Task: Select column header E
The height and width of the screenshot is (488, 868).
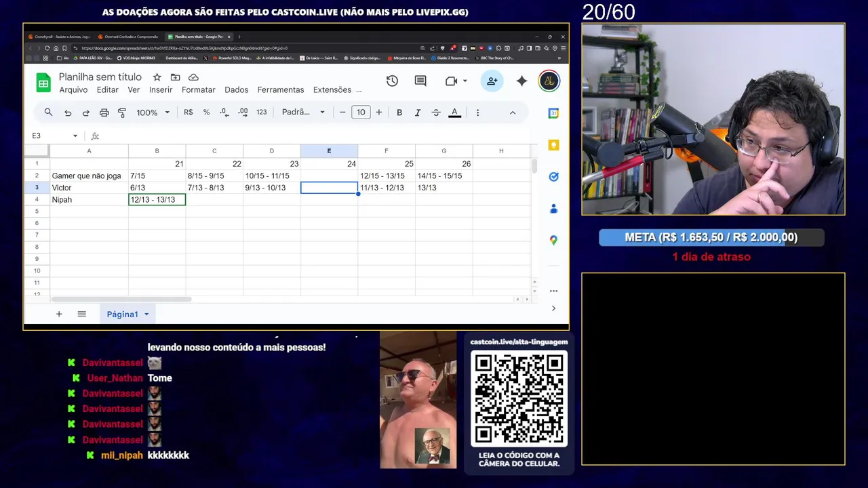Action: pyautogui.click(x=329, y=151)
